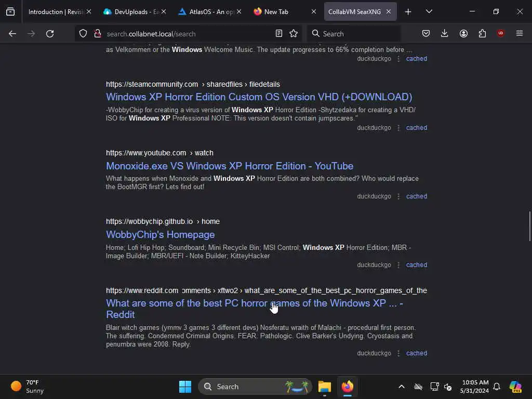Close the AtlasOS tab
This screenshot has height=399, width=532.
coord(239,12)
